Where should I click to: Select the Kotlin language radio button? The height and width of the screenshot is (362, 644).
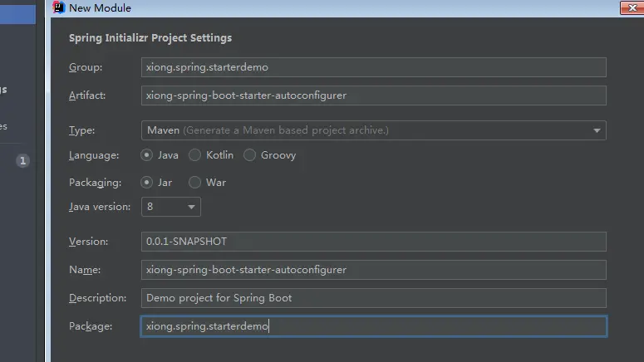[x=194, y=155]
